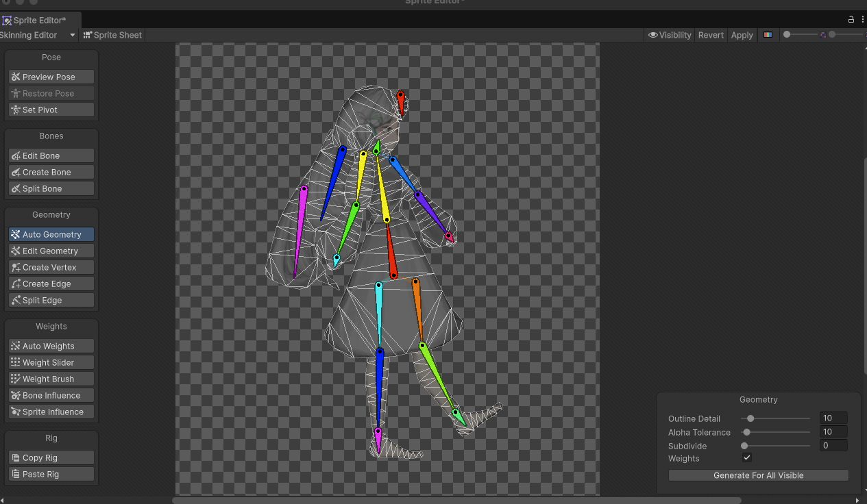The height and width of the screenshot is (504, 867).
Task: Lock the Sprite Editor window with padlock
Action: tap(851, 19)
